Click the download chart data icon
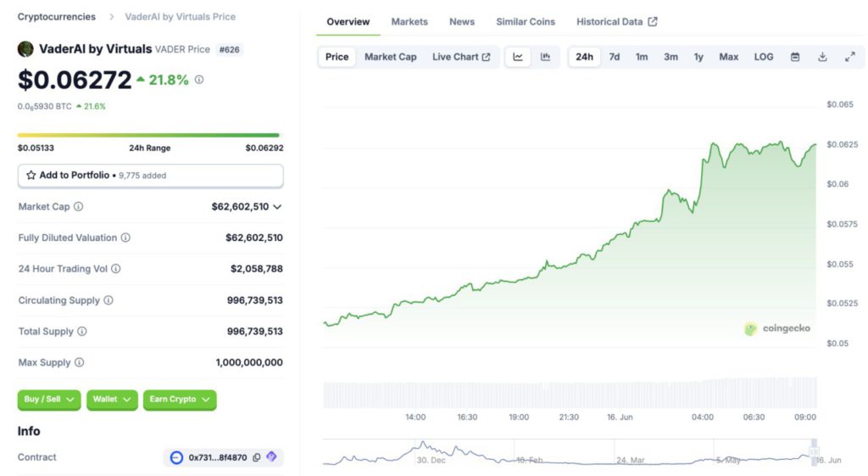Image resolution: width=868 pixels, height=476 pixels. 822,57
